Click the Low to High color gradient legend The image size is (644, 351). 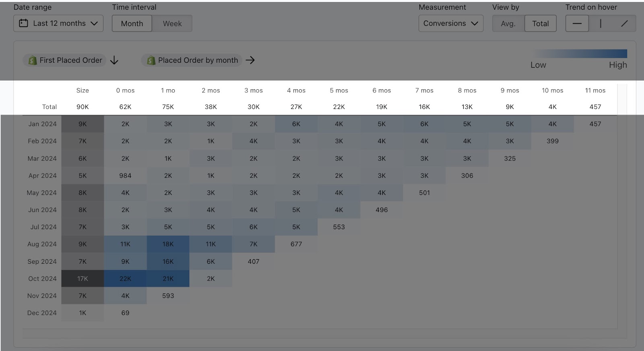(580, 53)
